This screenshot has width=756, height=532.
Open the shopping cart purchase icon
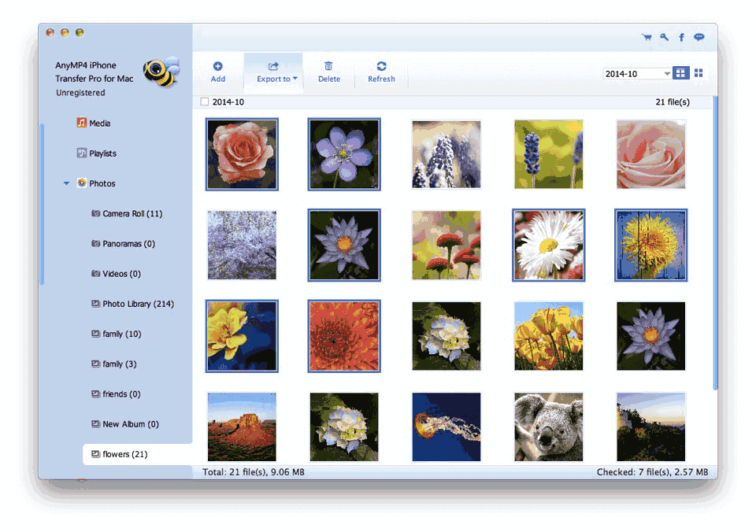647,37
